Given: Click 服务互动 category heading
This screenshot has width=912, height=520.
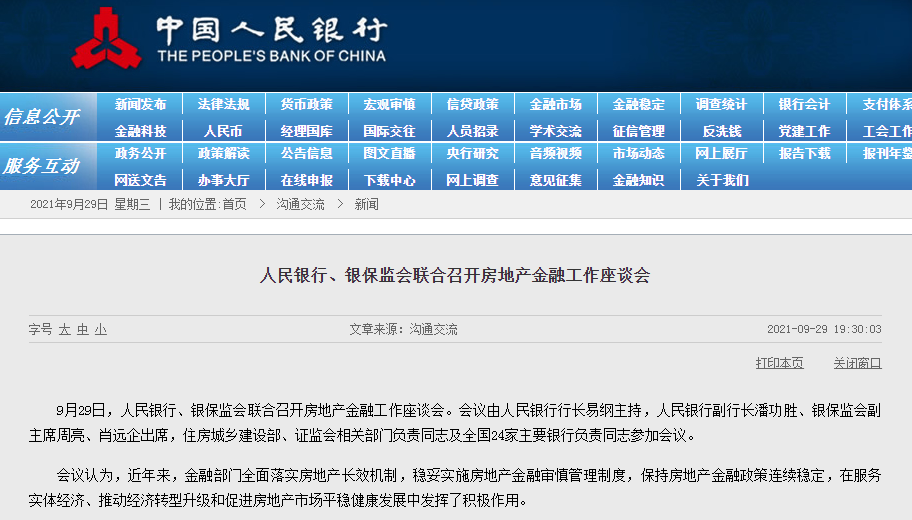Looking at the screenshot, I should (x=42, y=166).
